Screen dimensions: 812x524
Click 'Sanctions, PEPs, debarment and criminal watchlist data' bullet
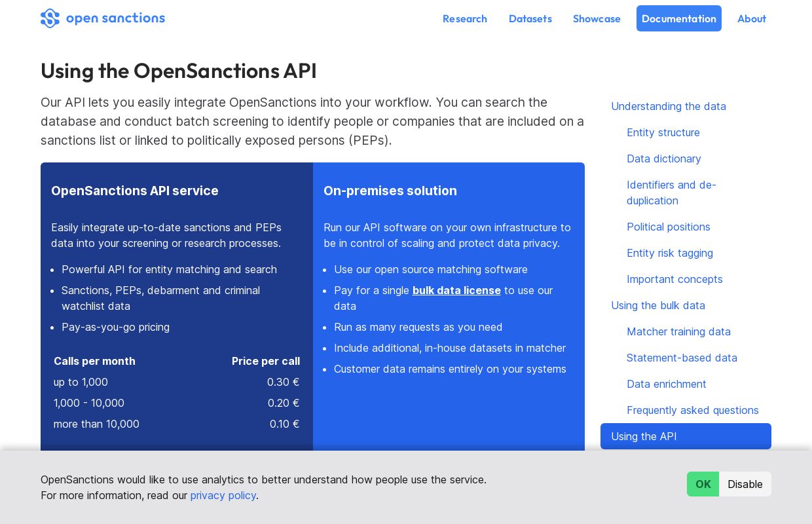pyautogui.click(x=160, y=298)
